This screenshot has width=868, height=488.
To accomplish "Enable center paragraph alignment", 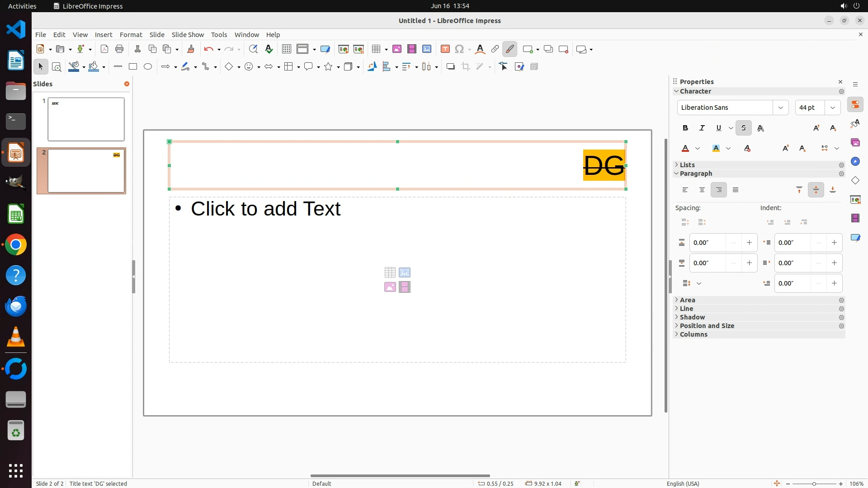I will click(x=702, y=190).
